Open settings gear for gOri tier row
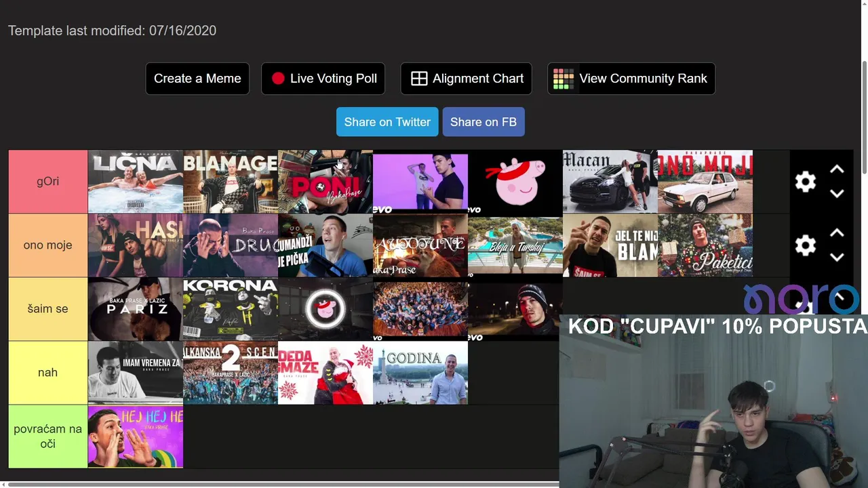The width and height of the screenshot is (868, 488). point(805,182)
